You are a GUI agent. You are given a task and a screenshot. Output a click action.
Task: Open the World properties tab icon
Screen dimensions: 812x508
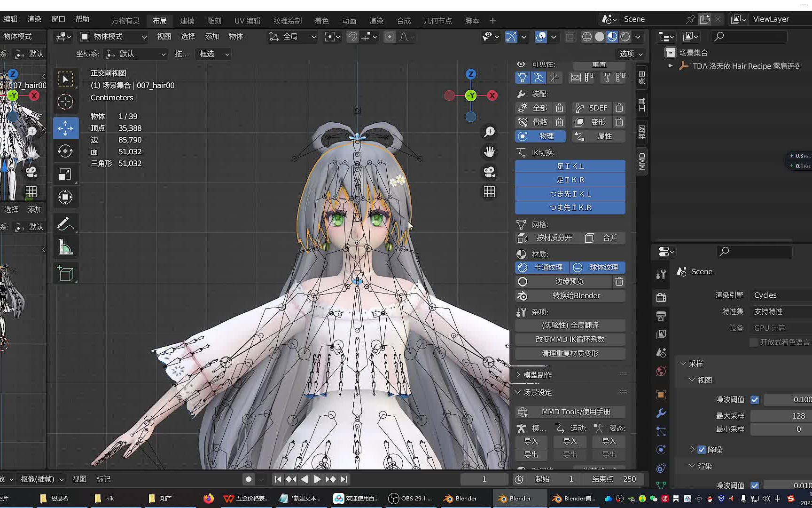click(661, 372)
